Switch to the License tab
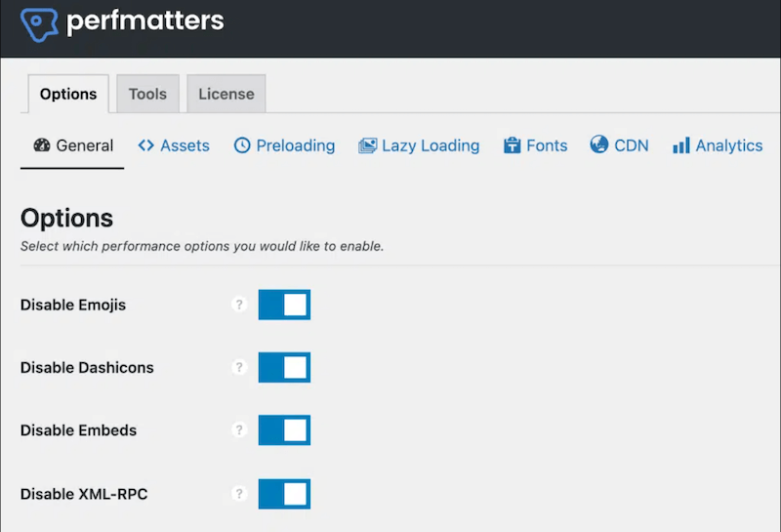Screen dimensions: 781x532 [226, 94]
